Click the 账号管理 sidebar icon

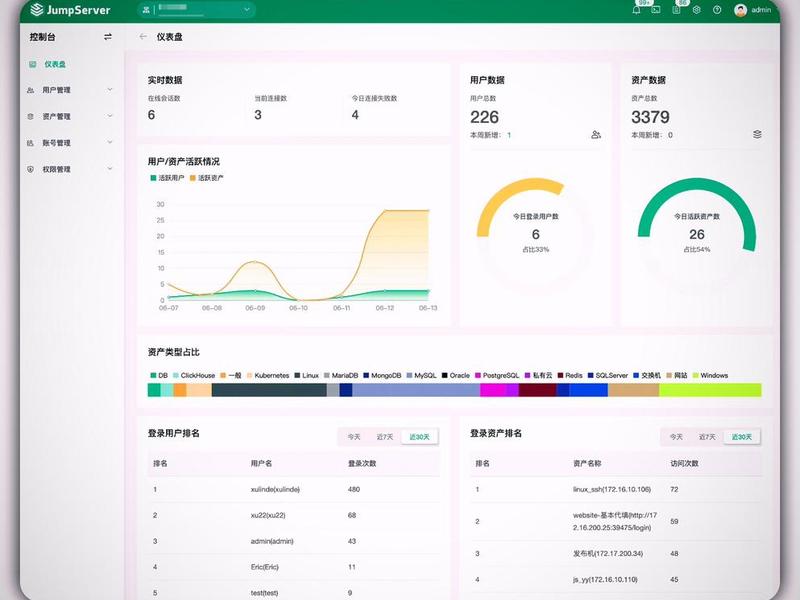tap(31, 143)
